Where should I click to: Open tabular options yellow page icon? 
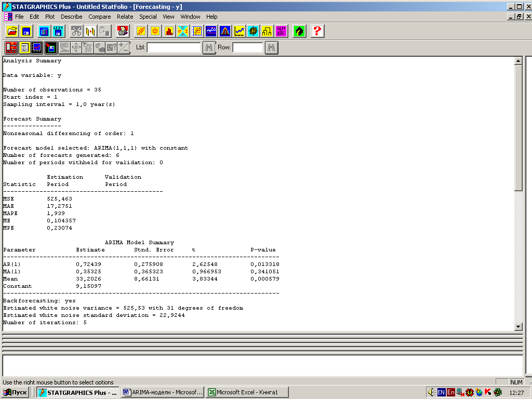click(24, 47)
